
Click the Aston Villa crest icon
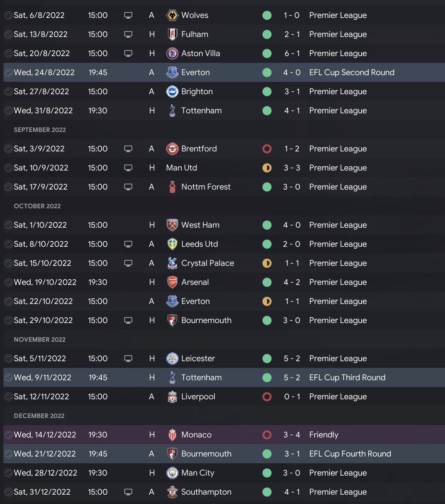[172, 53]
